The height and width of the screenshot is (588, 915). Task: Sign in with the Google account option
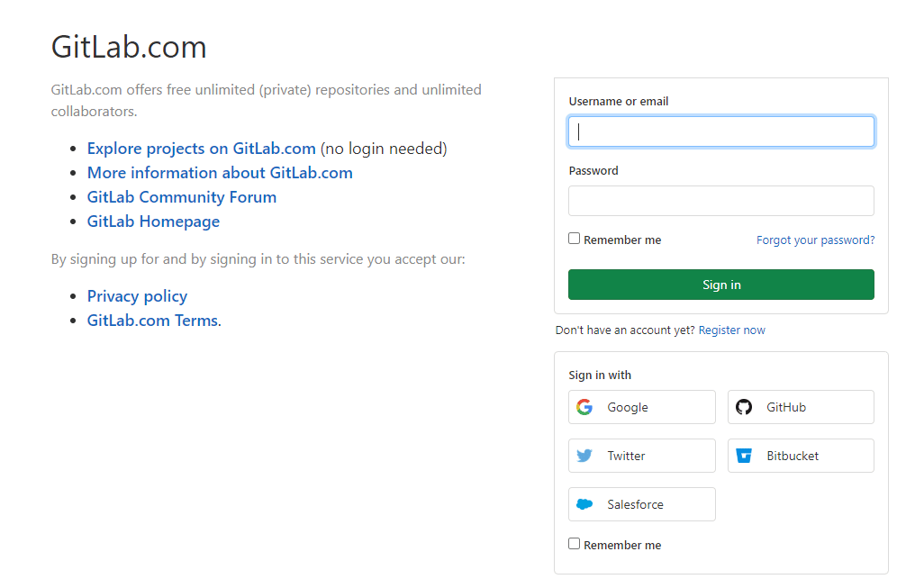(x=641, y=406)
